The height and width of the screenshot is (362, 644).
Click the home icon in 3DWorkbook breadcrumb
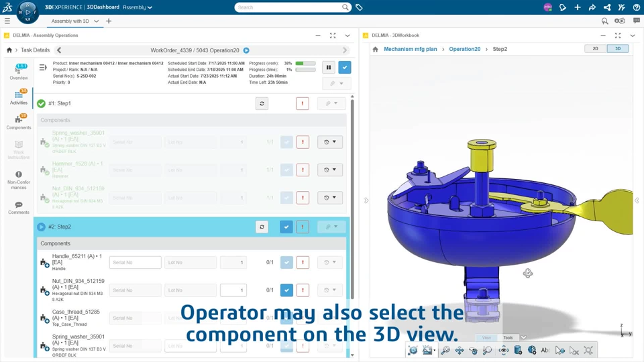point(375,49)
